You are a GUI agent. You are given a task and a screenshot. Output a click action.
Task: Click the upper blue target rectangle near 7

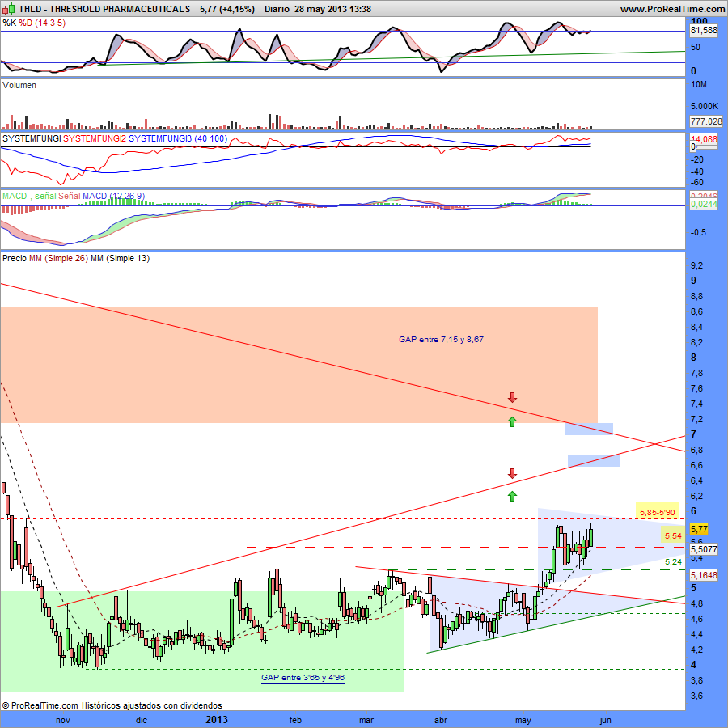pyautogui.click(x=589, y=429)
